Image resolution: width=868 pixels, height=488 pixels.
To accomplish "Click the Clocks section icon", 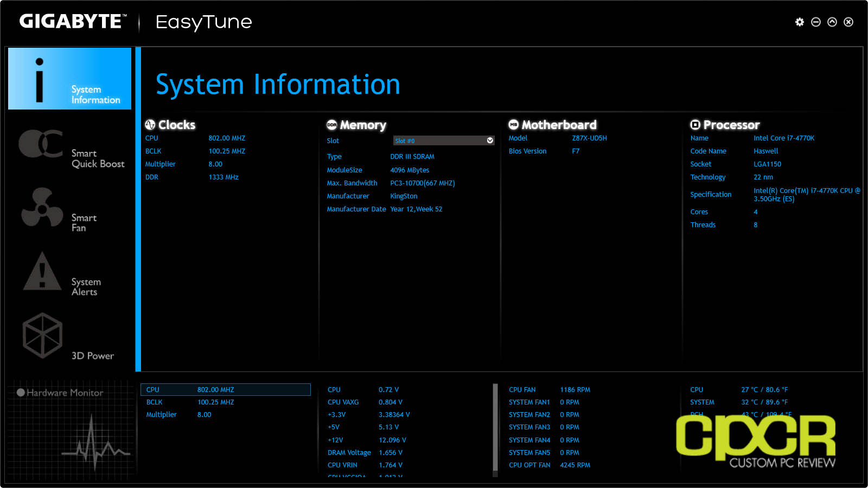I will (x=150, y=125).
